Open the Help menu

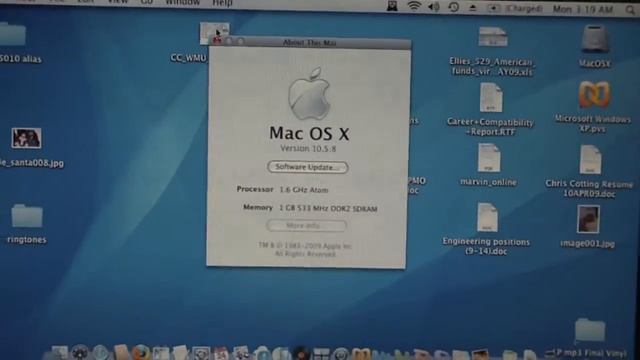click(222, 3)
